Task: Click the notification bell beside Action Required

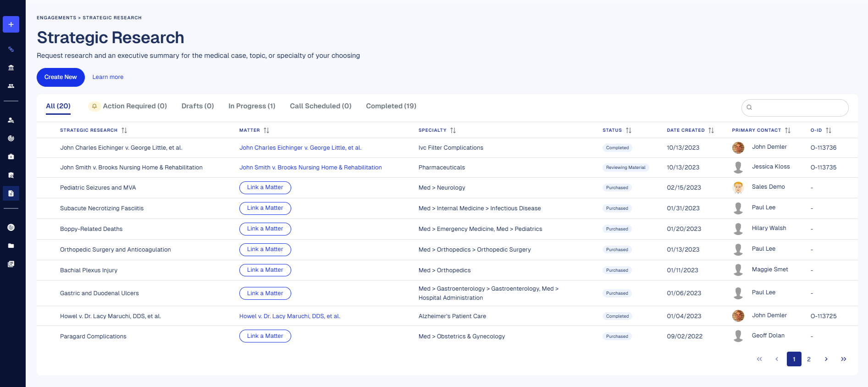Action: click(x=94, y=106)
